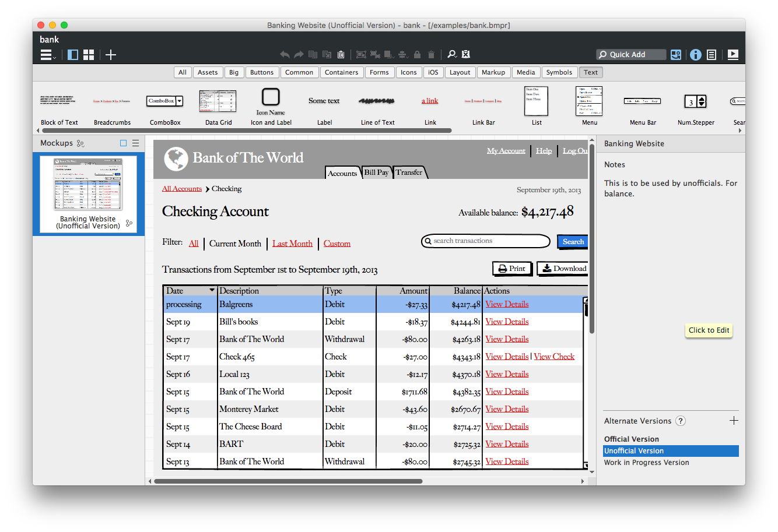778x532 pixels.
Task: Launch full screen presentation play icon
Action: tap(733, 55)
